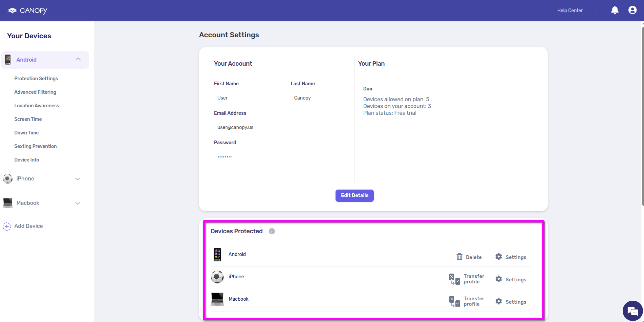Open Location Awareness
Screen dimensions: 644x322
click(x=37, y=106)
